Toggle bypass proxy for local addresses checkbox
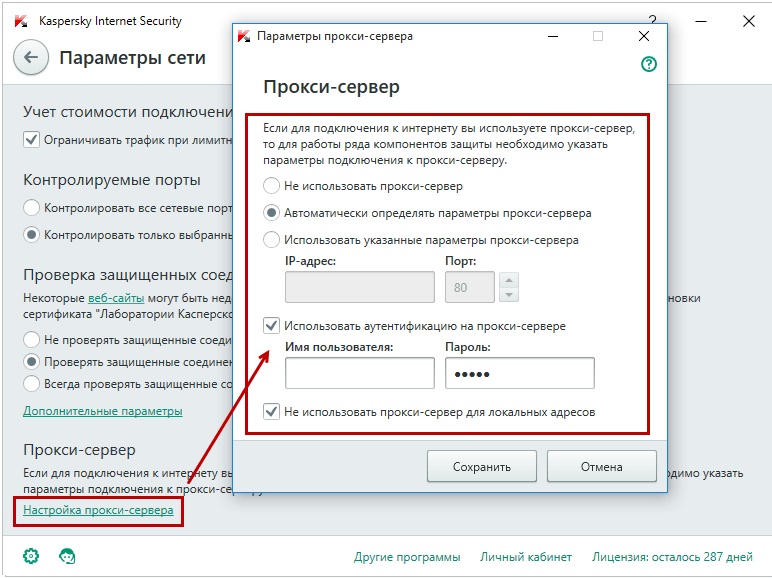Screen dimensions: 772x578 point(271,411)
